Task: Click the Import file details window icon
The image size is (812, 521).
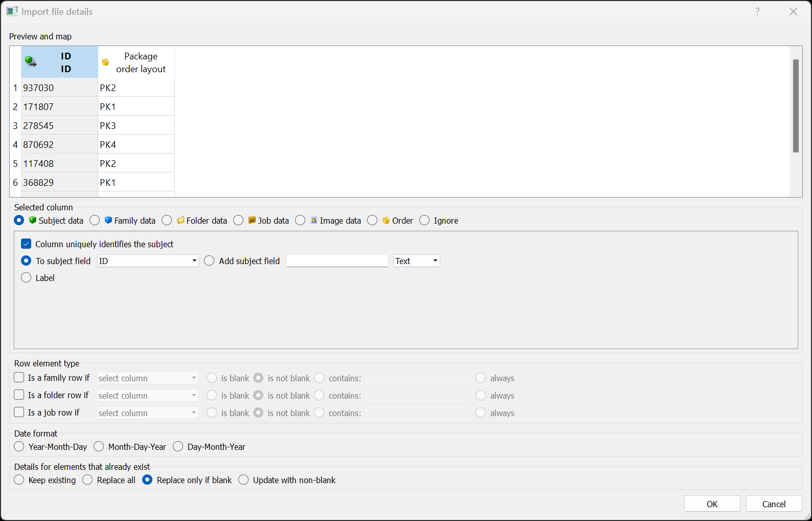Action: click(12, 11)
